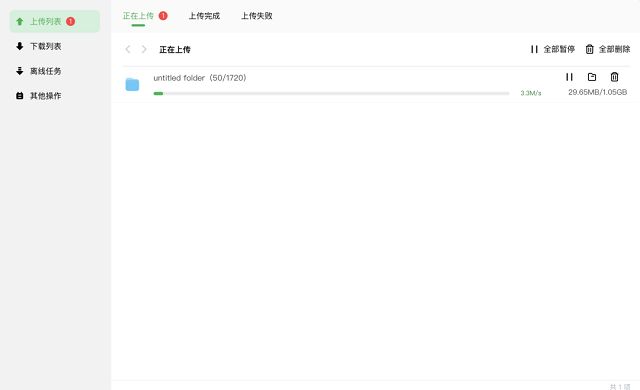Click the 3.3M/s upload speed text
640x390 pixels.
point(531,93)
